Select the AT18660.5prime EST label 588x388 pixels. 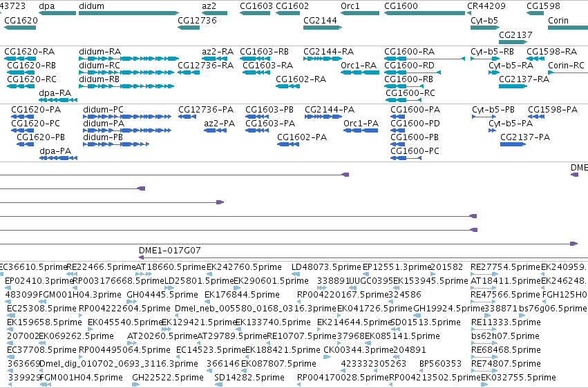[171, 267]
